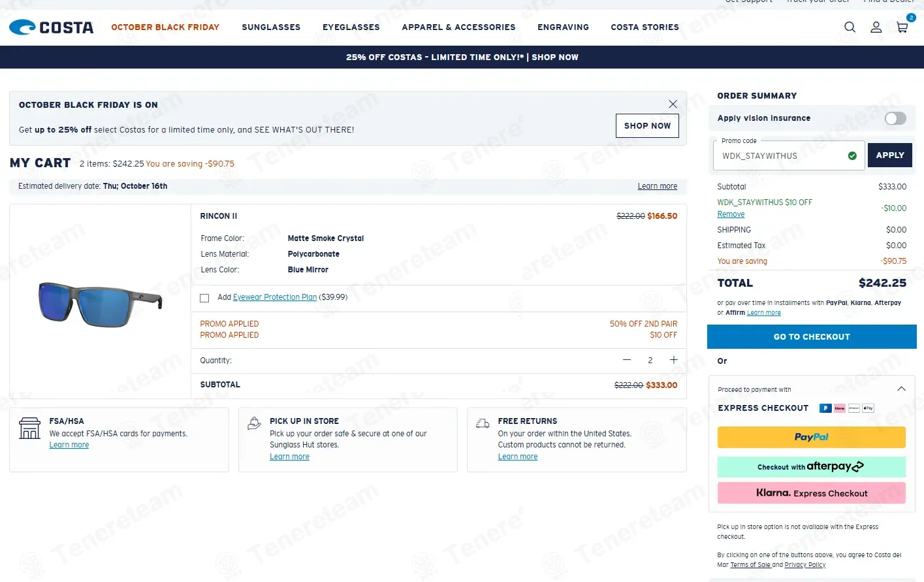The width and height of the screenshot is (924, 582).
Task: Remove the WDK_STAYWITHUS promo code
Action: tap(731, 214)
